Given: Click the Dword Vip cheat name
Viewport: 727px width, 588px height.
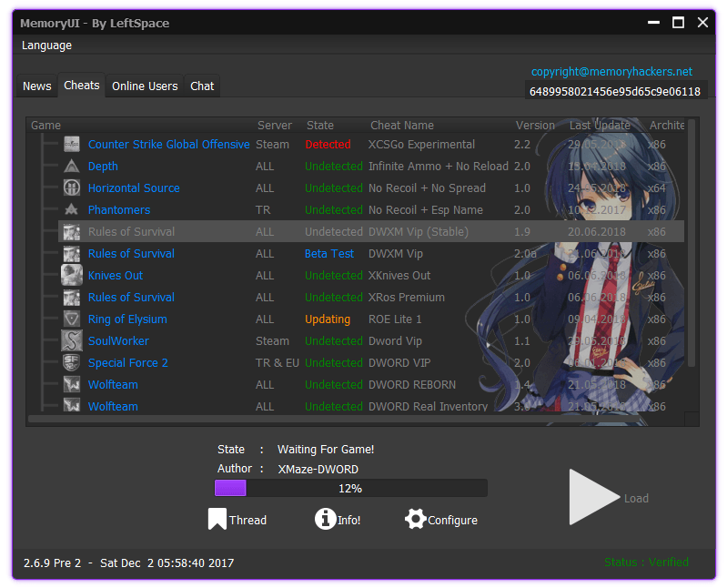Looking at the screenshot, I should [395, 340].
